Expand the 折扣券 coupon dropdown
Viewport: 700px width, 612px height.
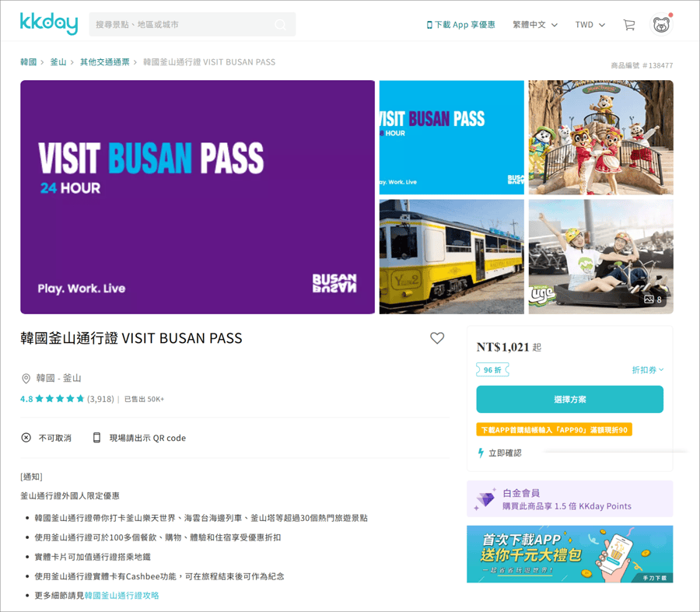648,369
